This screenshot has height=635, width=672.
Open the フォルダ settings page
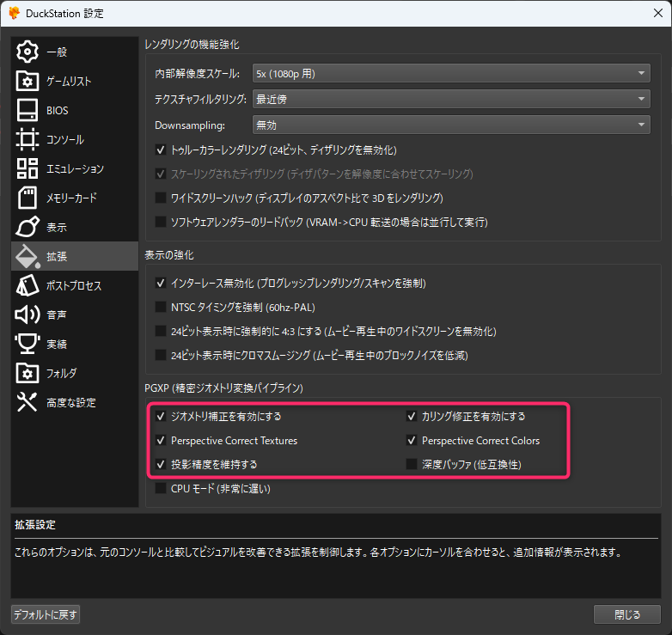point(75,373)
